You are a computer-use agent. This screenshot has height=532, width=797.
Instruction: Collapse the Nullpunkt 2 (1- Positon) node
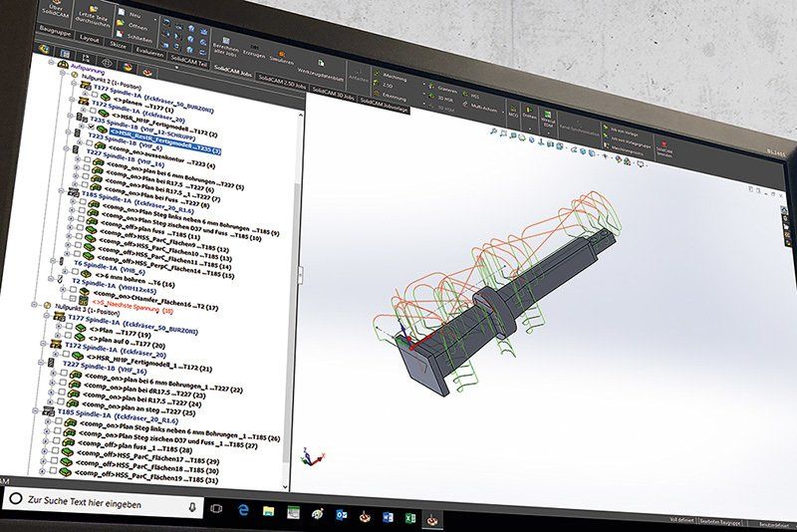coord(63,73)
